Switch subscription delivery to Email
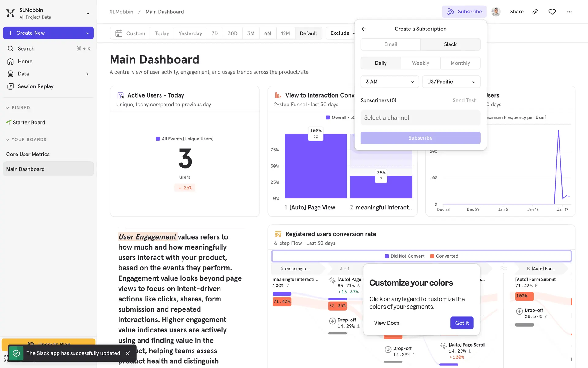 click(390, 44)
